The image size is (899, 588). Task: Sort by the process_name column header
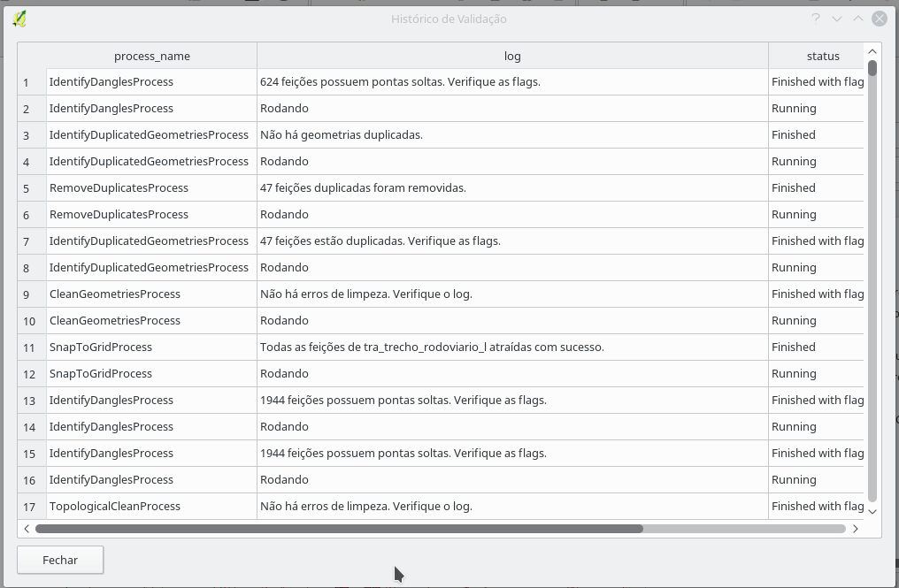pos(152,57)
